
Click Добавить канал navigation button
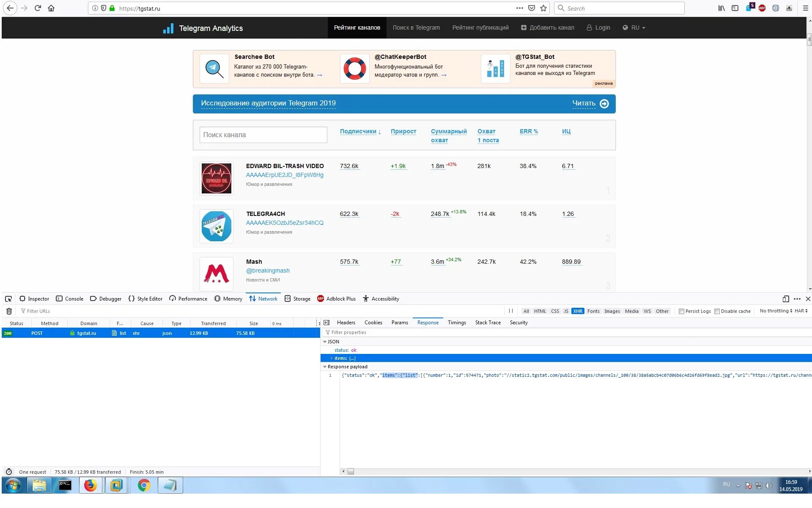point(546,27)
